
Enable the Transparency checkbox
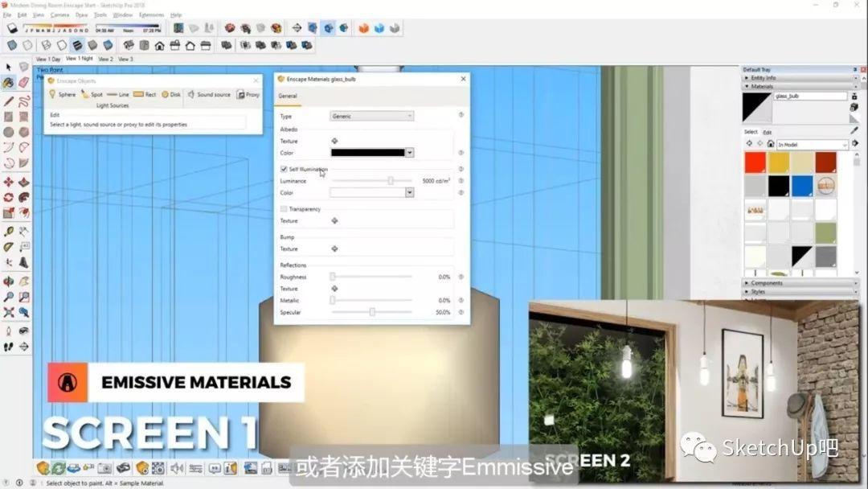point(284,209)
